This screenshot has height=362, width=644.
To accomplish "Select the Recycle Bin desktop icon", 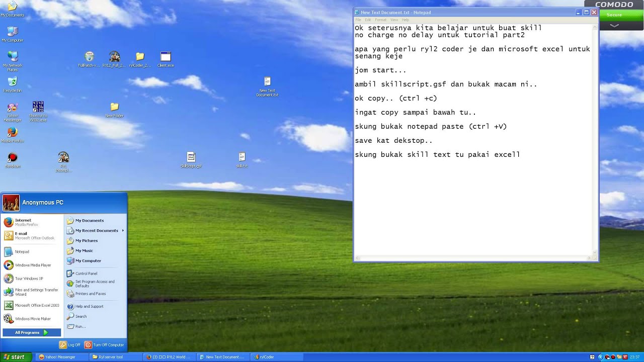I will point(13,84).
